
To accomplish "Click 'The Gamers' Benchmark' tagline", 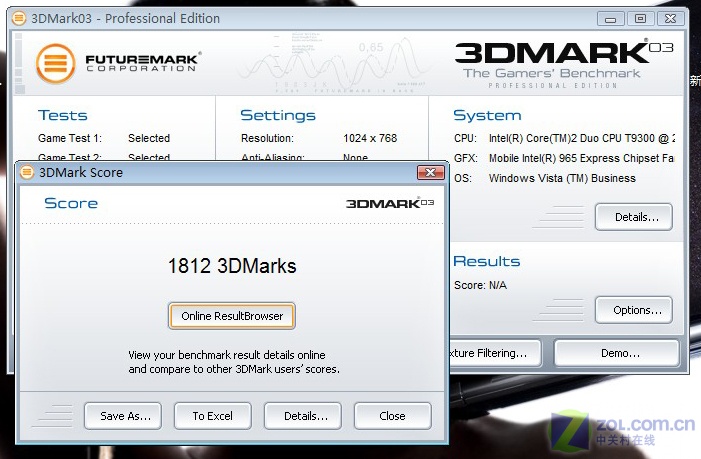I will pos(552,73).
